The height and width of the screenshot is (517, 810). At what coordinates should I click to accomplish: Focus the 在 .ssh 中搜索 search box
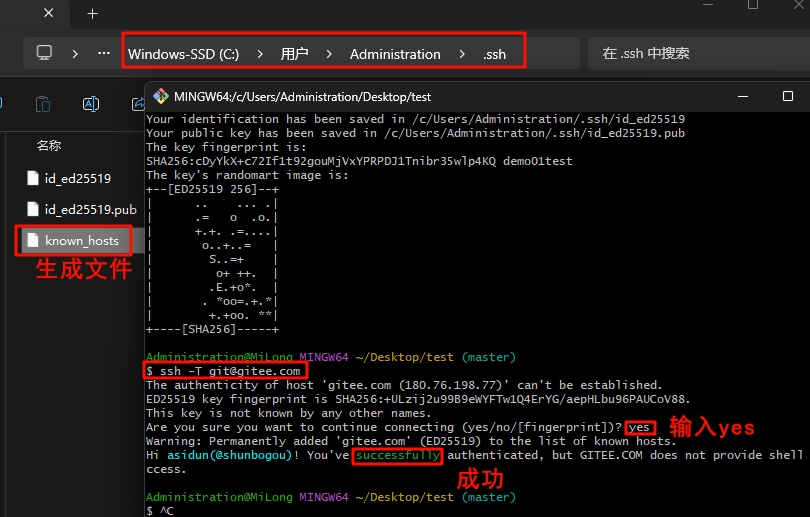[698, 53]
